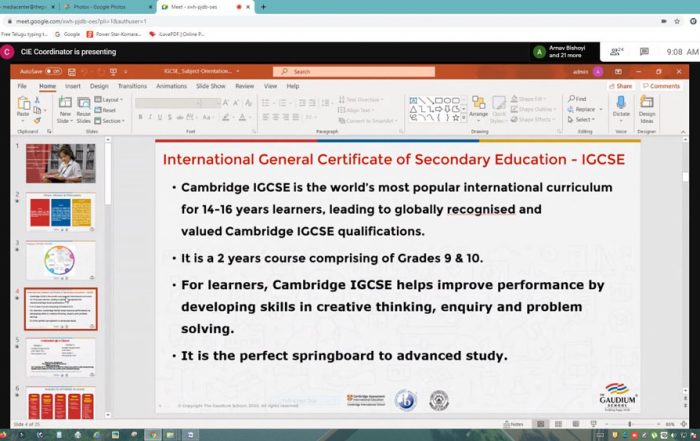
Task: Select slide 3 thumbnail with circular diagram
Action: click(61, 261)
